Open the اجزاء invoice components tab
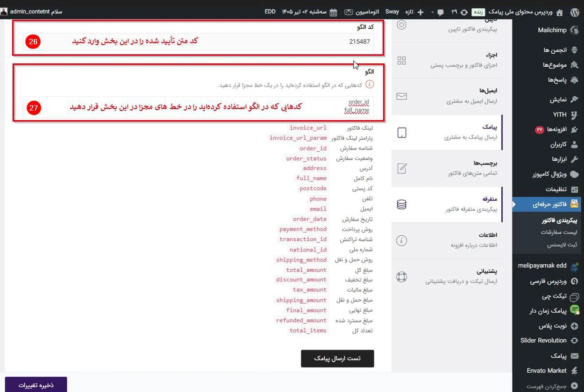The image size is (584, 392). (447, 60)
